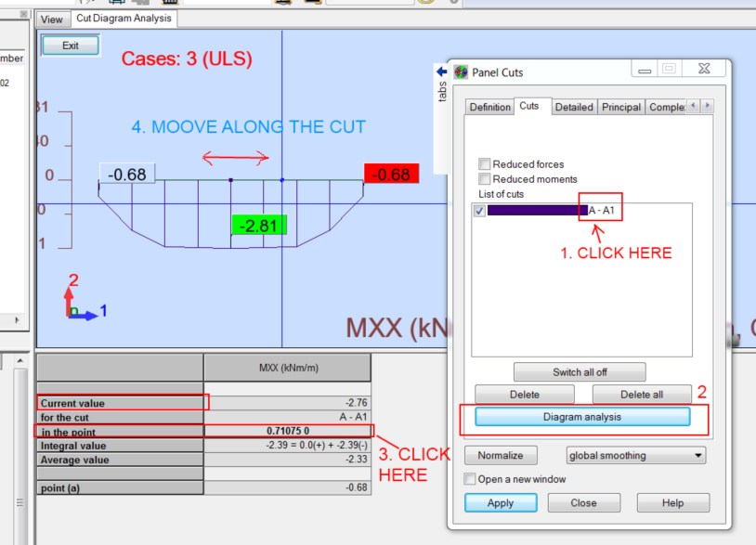Minimize the Panel Cuts dialog
Image resolution: width=756 pixels, height=545 pixels.
645,69
